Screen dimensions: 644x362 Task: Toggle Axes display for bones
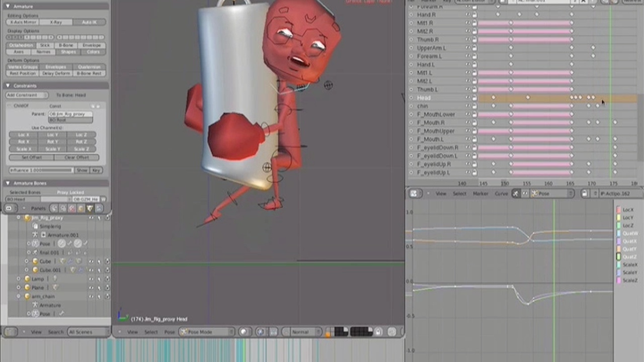[x=19, y=52]
